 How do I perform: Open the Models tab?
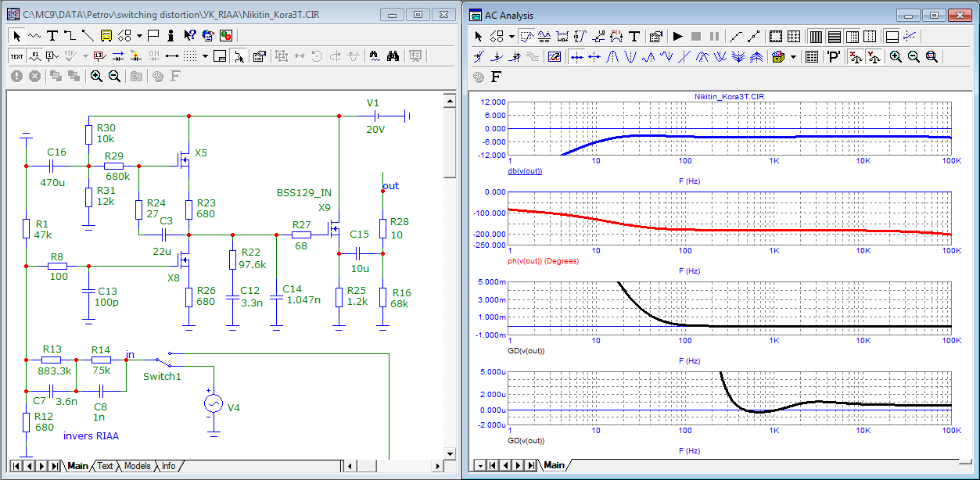click(x=138, y=466)
